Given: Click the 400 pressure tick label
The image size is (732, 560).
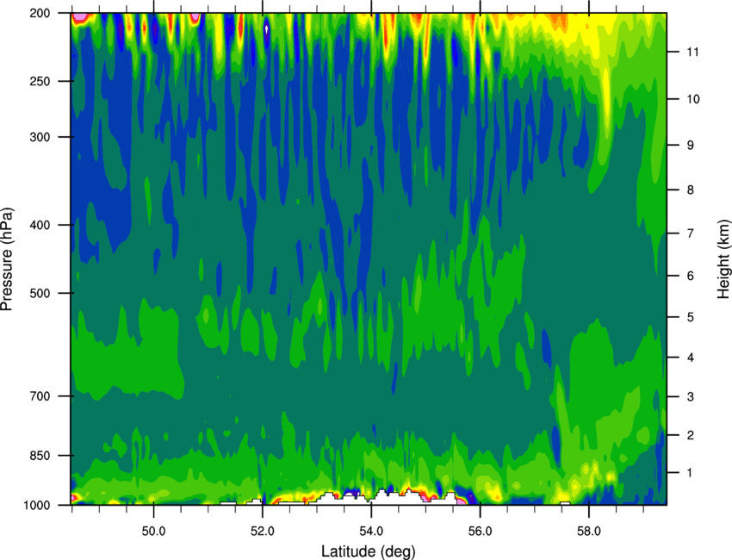Looking at the screenshot, I should pos(40,225).
